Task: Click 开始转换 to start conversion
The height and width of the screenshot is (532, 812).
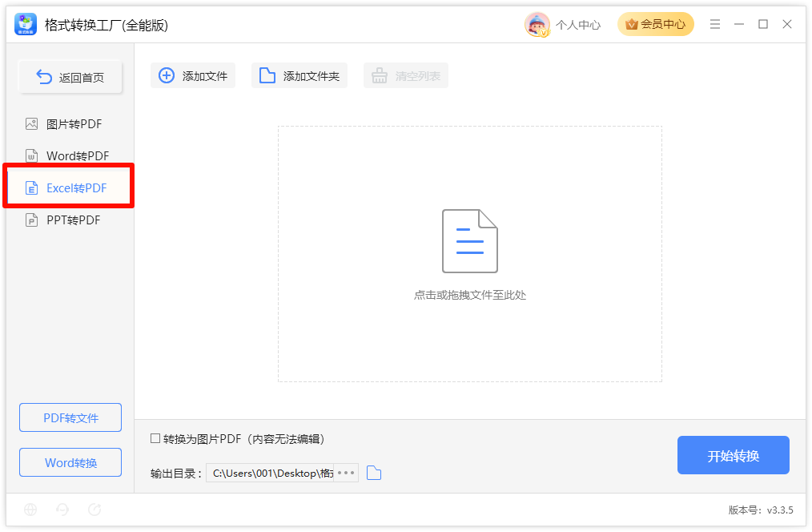Action: (734, 455)
